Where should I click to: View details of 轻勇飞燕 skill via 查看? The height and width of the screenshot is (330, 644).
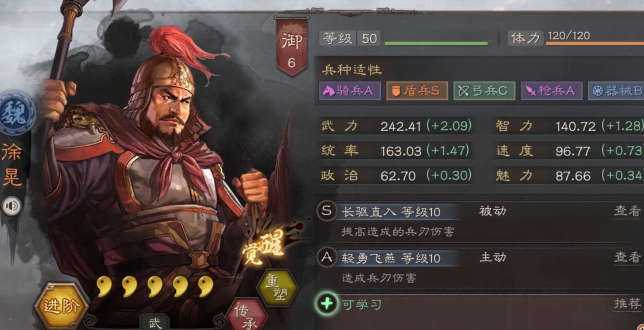coord(627,257)
